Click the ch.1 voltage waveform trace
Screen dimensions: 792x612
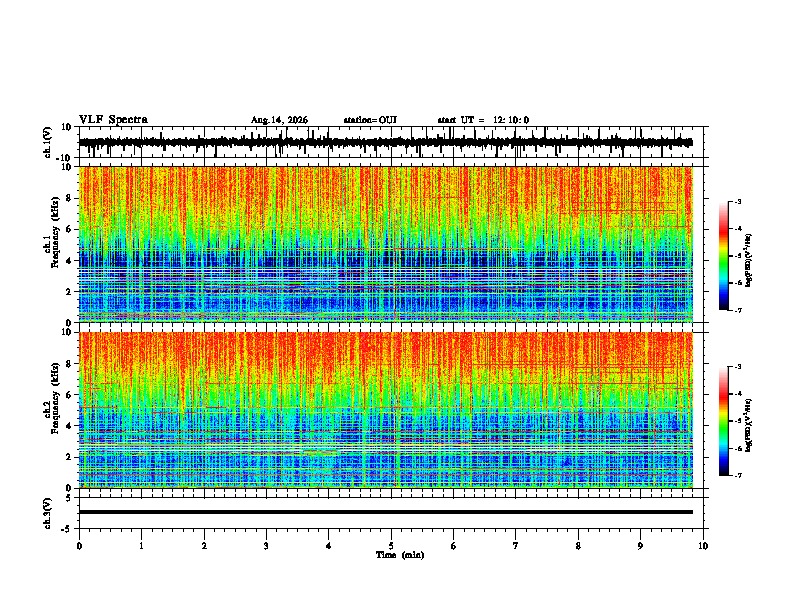pyautogui.click(x=385, y=142)
